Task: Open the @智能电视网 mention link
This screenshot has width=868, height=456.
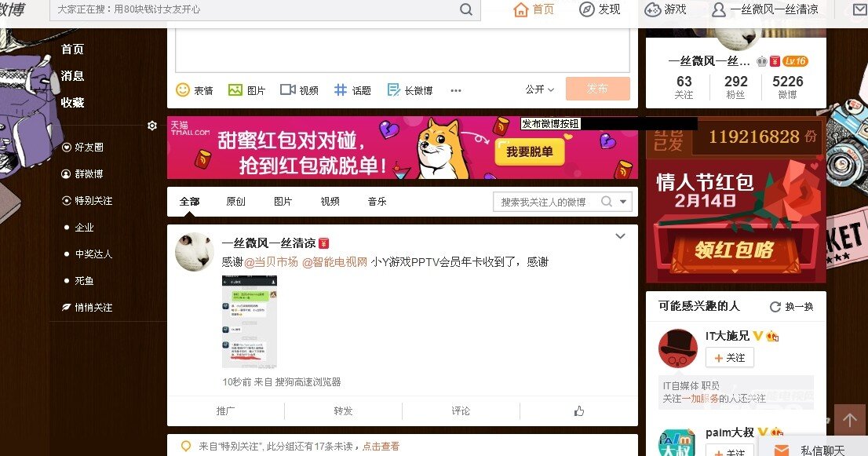Action: (335, 262)
